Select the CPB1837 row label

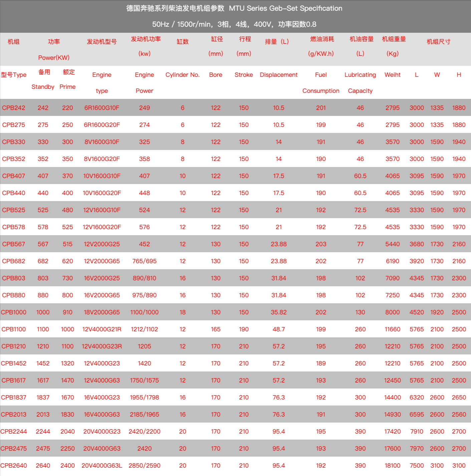[14, 398]
